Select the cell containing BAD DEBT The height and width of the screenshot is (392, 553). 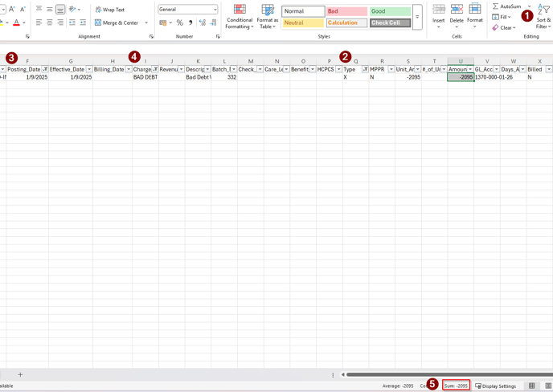point(145,78)
